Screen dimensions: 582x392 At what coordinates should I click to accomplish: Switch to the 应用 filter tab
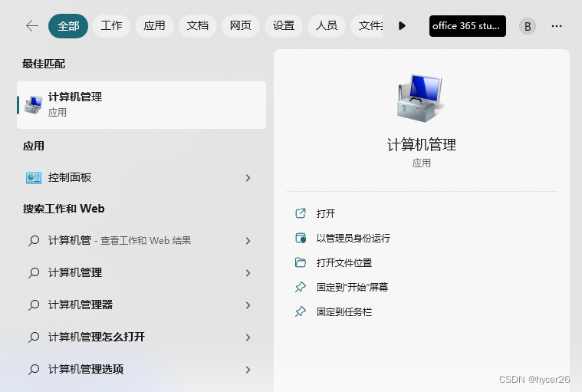tap(154, 26)
